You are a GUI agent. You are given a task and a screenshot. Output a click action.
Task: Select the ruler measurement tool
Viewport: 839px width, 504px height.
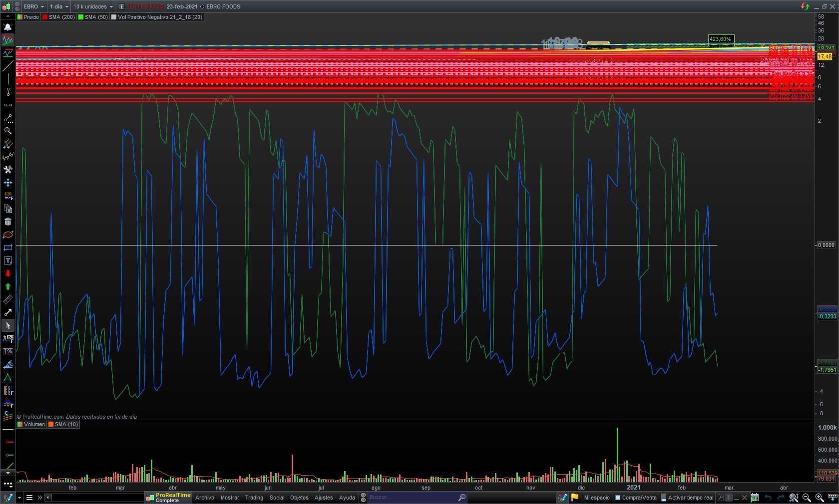[x=8, y=299]
